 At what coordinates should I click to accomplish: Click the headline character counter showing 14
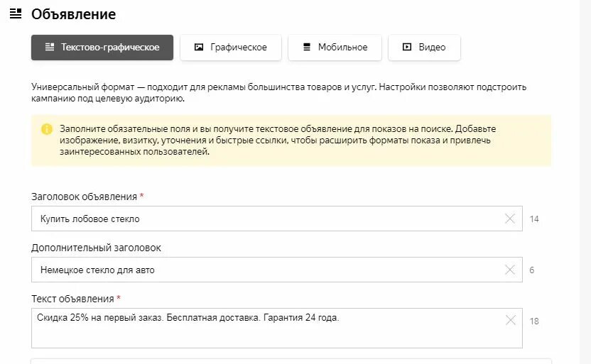[x=534, y=219]
